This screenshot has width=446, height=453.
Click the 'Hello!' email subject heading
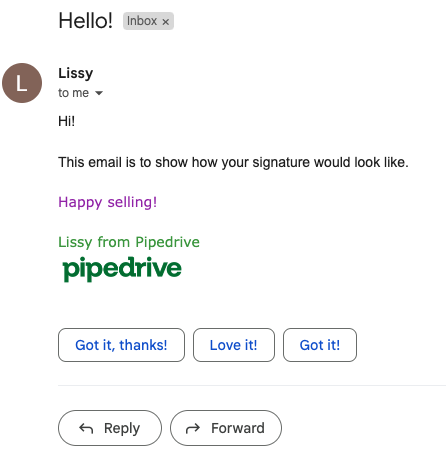(x=86, y=21)
